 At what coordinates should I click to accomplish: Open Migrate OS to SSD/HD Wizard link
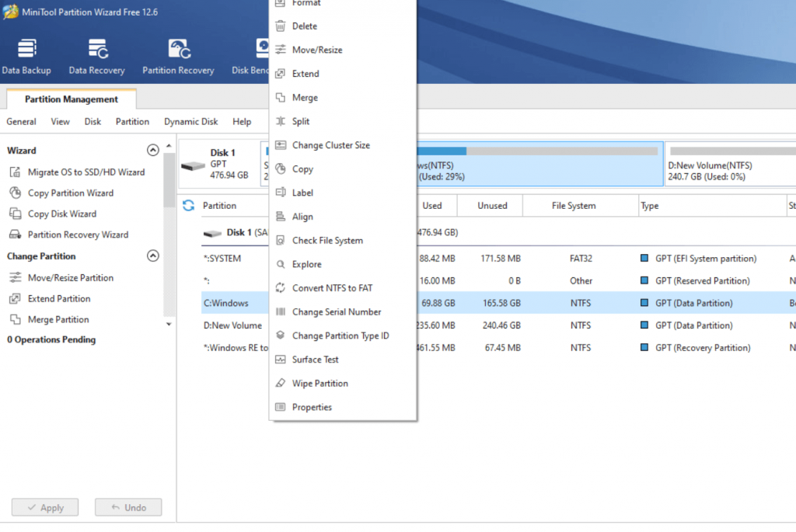(x=86, y=172)
